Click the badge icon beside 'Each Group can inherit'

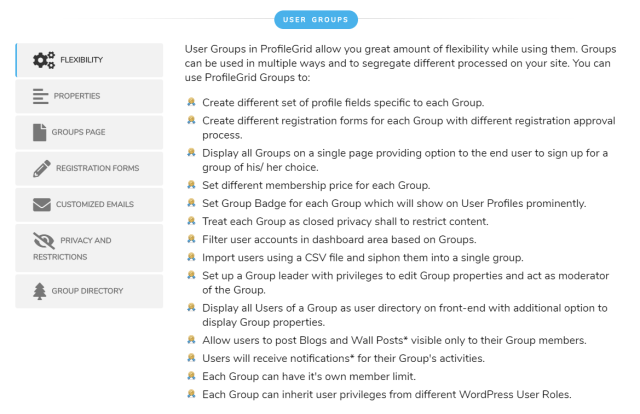click(191, 394)
